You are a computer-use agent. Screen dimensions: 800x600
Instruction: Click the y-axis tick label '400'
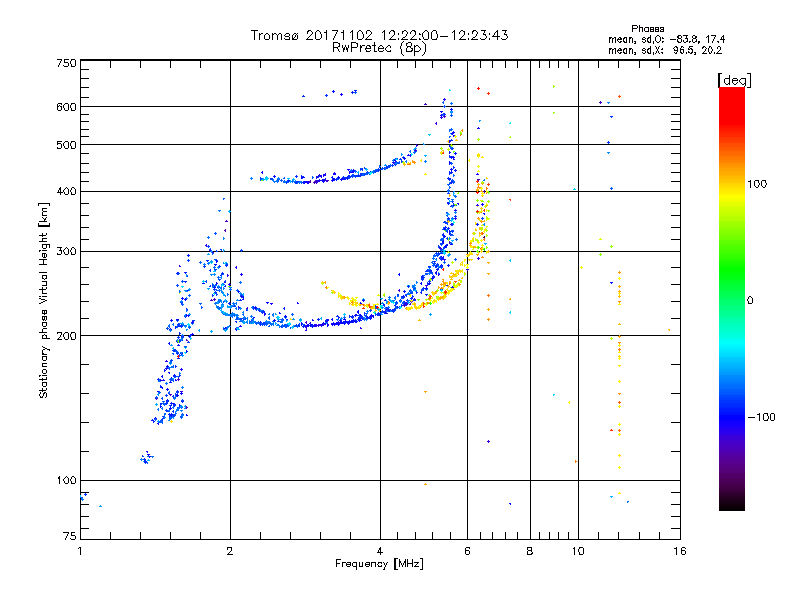pos(66,191)
